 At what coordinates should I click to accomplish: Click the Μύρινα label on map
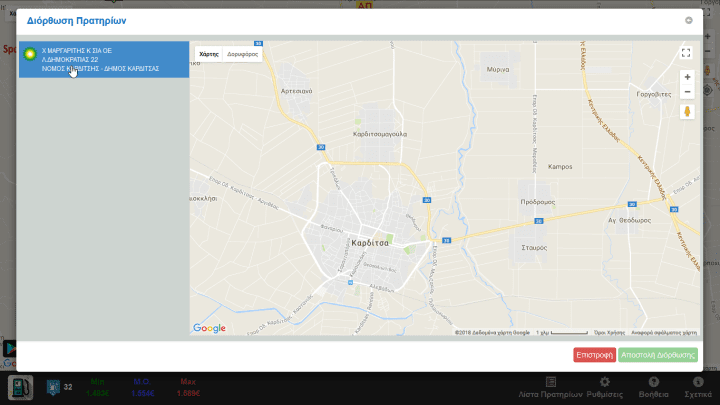498,69
